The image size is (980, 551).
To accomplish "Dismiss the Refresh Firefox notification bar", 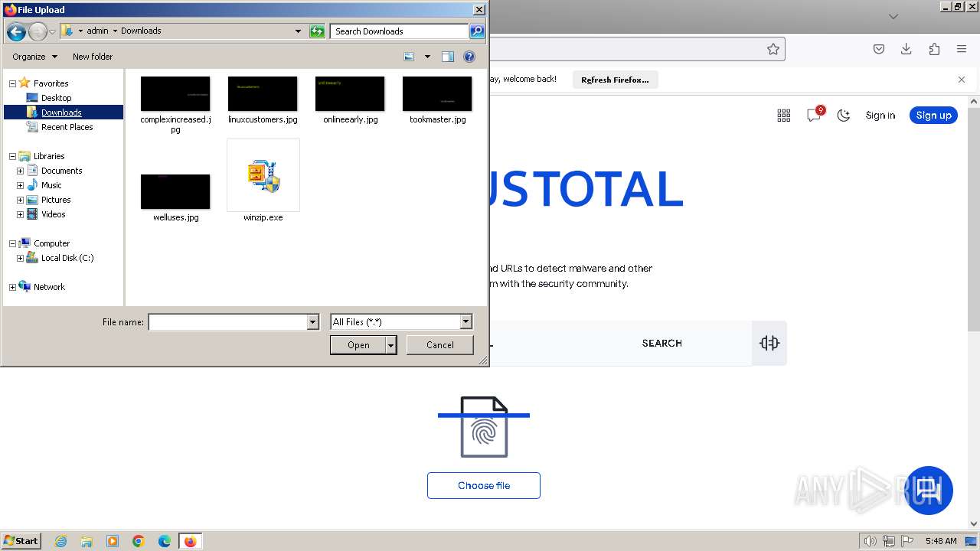I will click(962, 80).
